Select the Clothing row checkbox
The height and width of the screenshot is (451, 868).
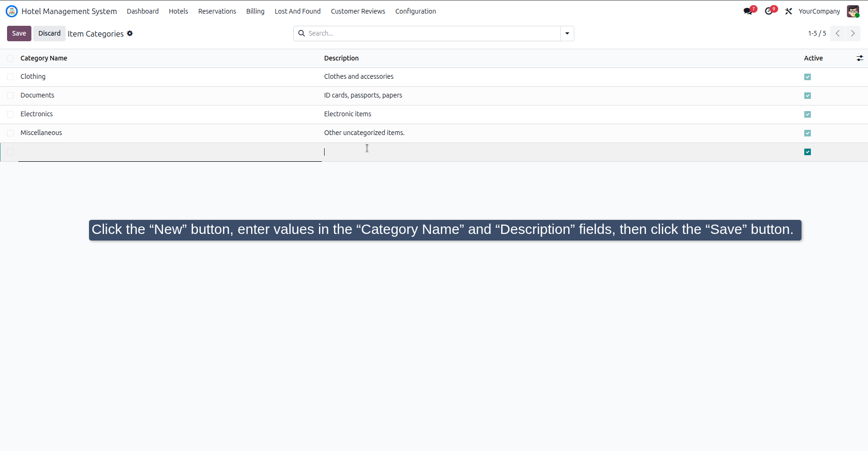10,77
